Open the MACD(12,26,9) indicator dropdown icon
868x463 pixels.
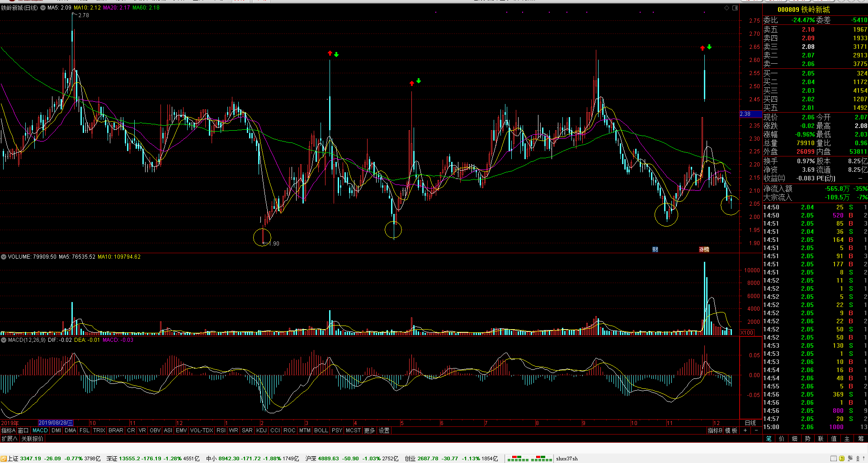[4, 340]
